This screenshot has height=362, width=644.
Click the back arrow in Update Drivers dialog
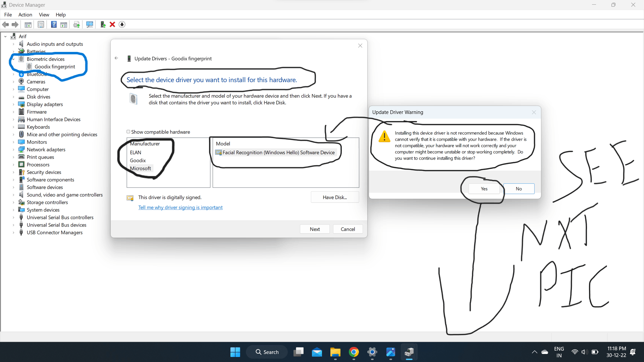(x=116, y=58)
